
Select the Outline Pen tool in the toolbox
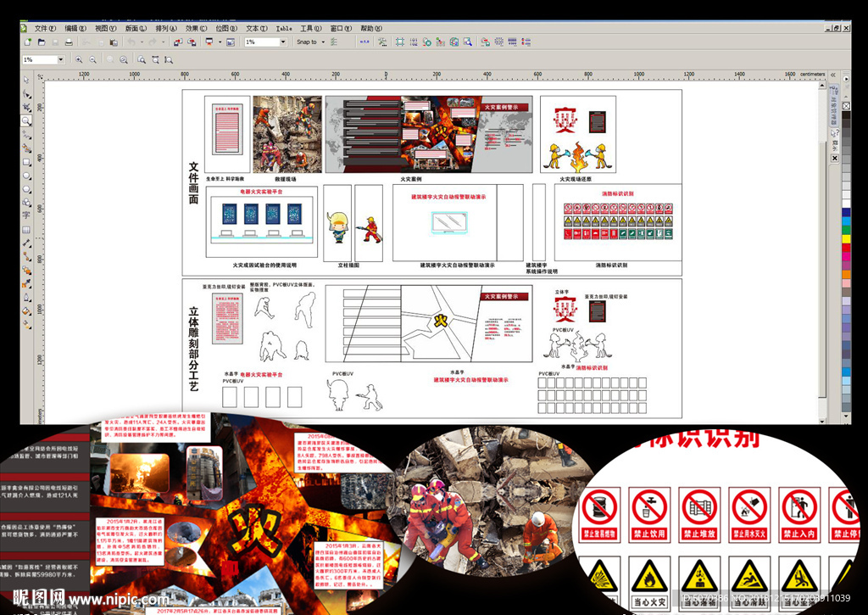(26, 298)
